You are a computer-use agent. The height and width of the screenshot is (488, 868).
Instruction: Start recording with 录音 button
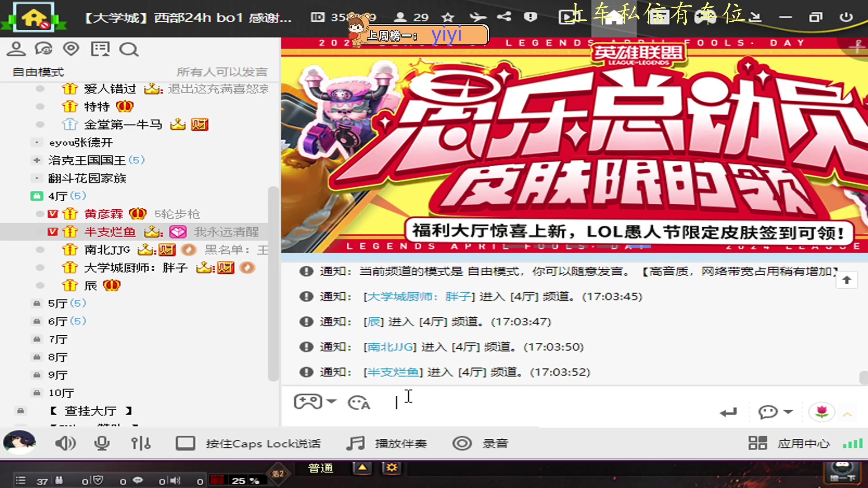(480, 443)
